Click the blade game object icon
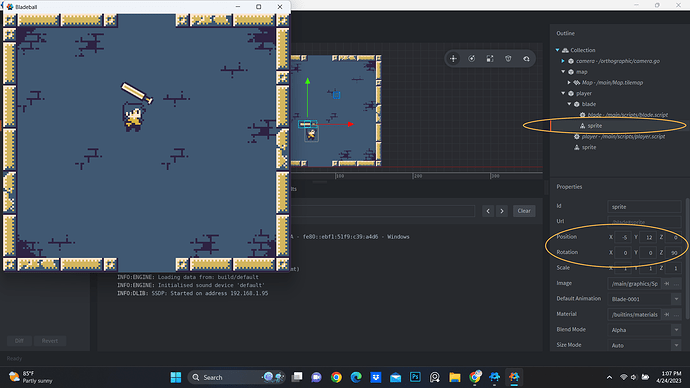690x388 pixels. tap(577, 104)
